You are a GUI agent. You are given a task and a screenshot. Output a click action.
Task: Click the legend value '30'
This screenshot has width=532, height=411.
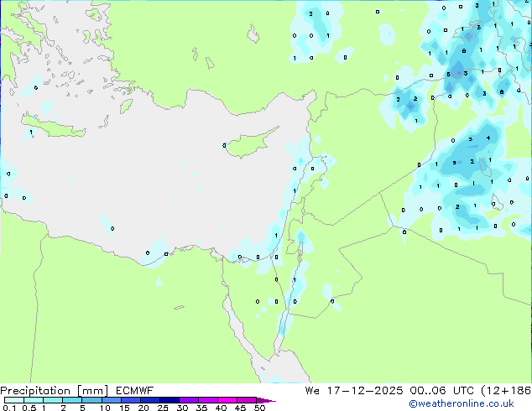183,408
